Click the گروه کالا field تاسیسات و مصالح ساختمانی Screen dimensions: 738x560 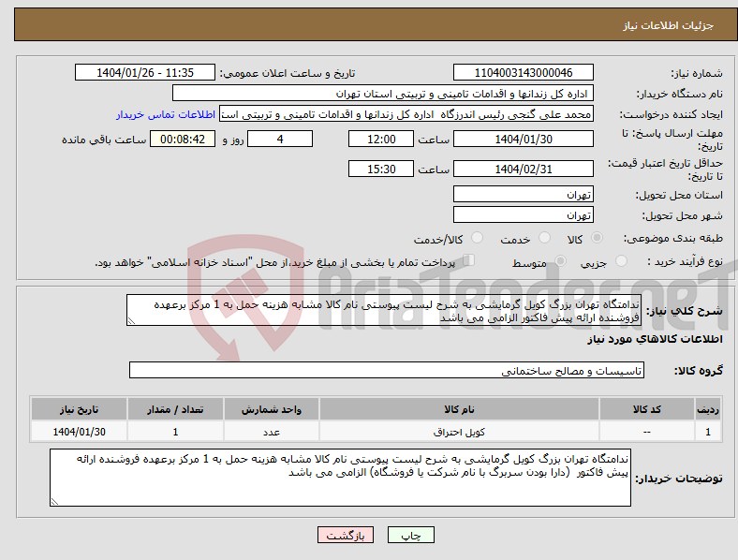click(387, 370)
